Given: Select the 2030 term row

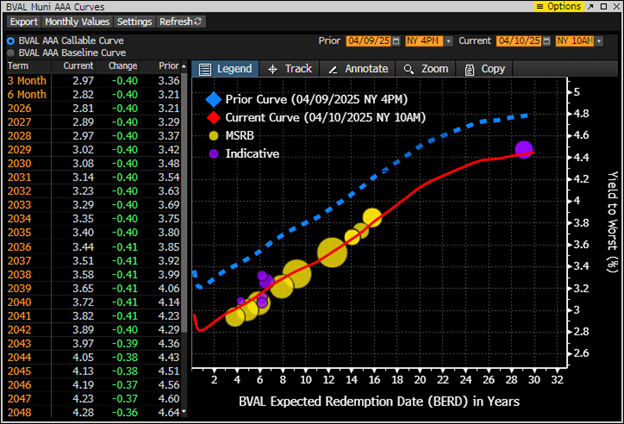Looking at the screenshot, I should (x=94, y=164).
